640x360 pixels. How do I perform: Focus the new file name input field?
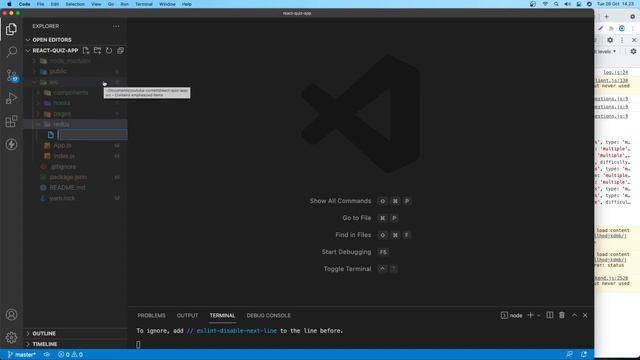pyautogui.click(x=93, y=135)
